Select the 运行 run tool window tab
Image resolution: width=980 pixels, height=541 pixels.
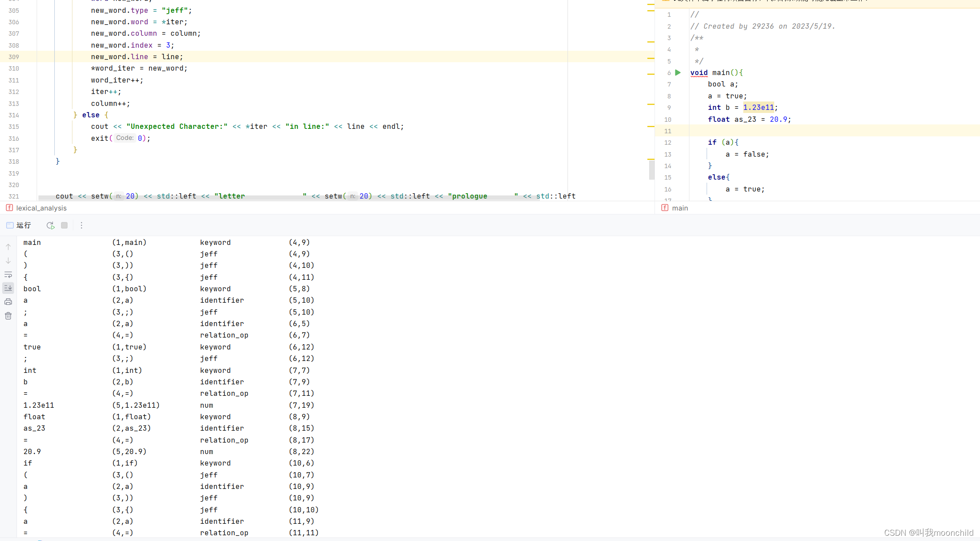pos(19,225)
